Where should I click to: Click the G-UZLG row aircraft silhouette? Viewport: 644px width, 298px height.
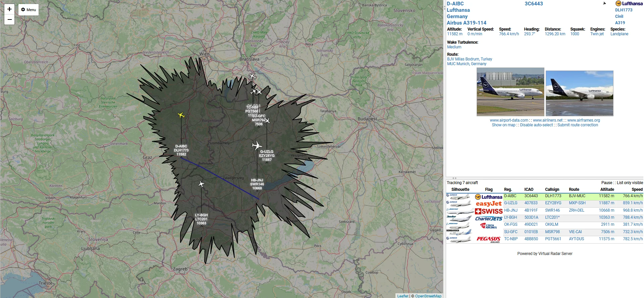click(x=459, y=204)
